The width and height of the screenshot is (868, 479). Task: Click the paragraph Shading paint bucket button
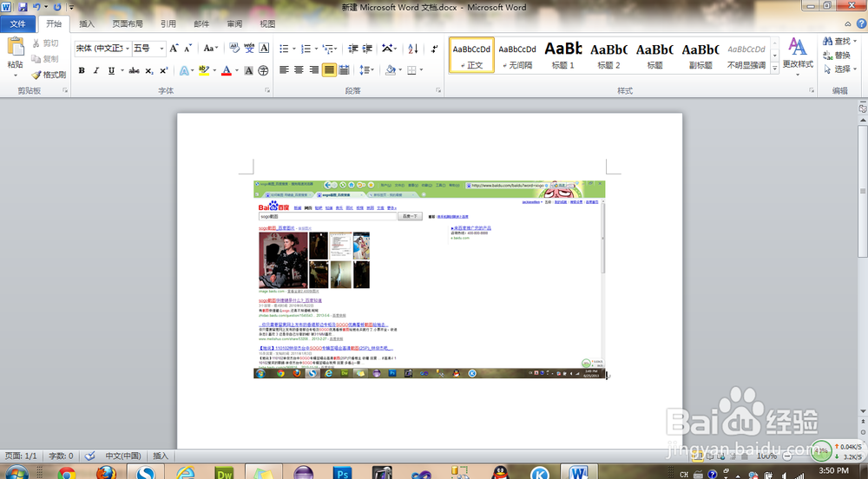[391, 70]
